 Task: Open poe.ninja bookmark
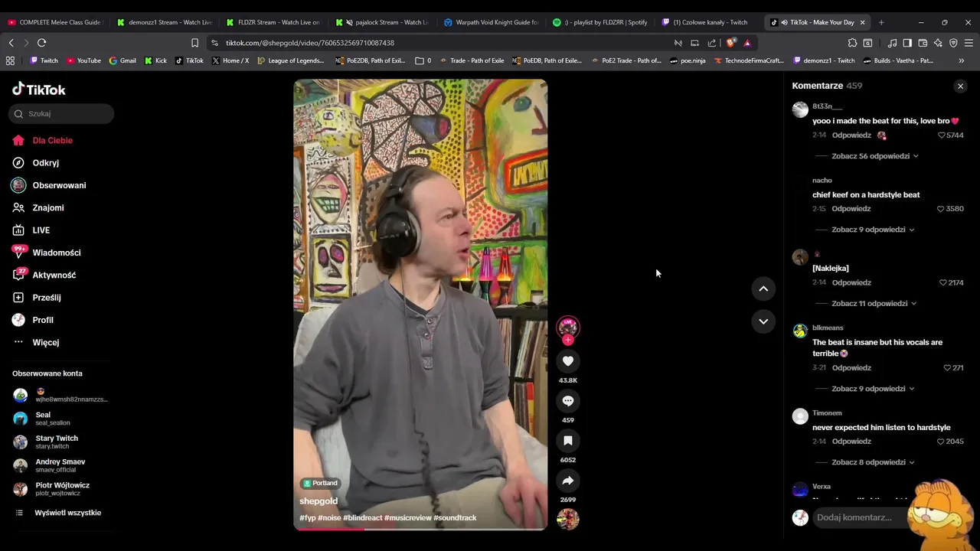coord(688,60)
